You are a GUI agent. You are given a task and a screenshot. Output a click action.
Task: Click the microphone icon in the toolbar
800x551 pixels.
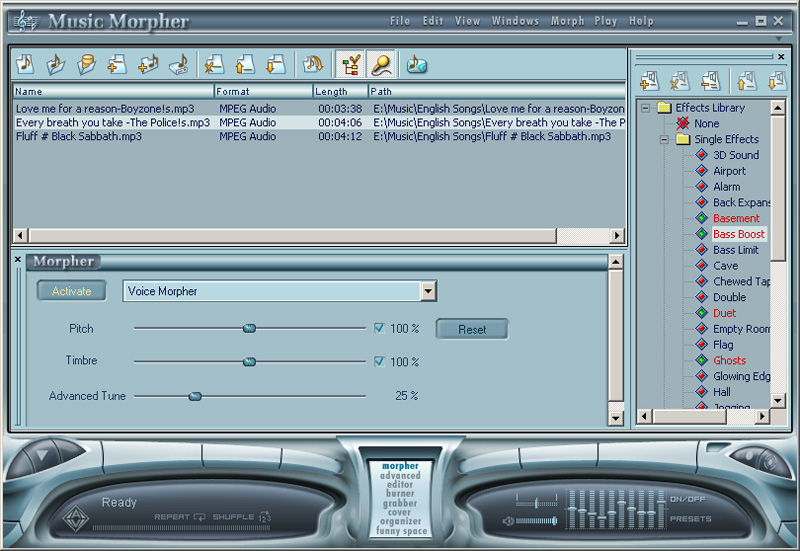click(x=381, y=65)
